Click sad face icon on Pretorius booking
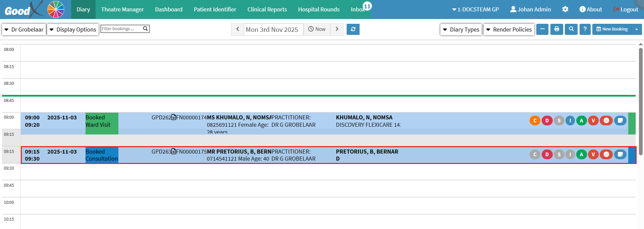644x229 pixels. pyautogui.click(x=606, y=155)
